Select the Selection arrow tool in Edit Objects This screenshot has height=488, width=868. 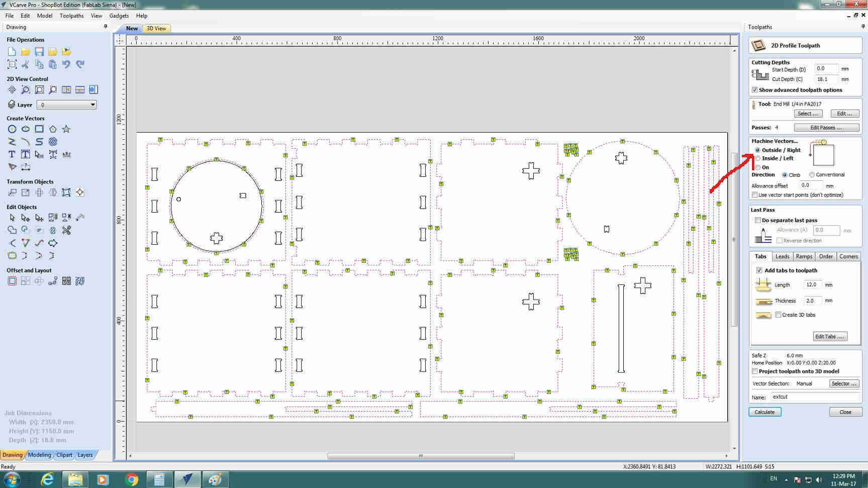[12, 218]
